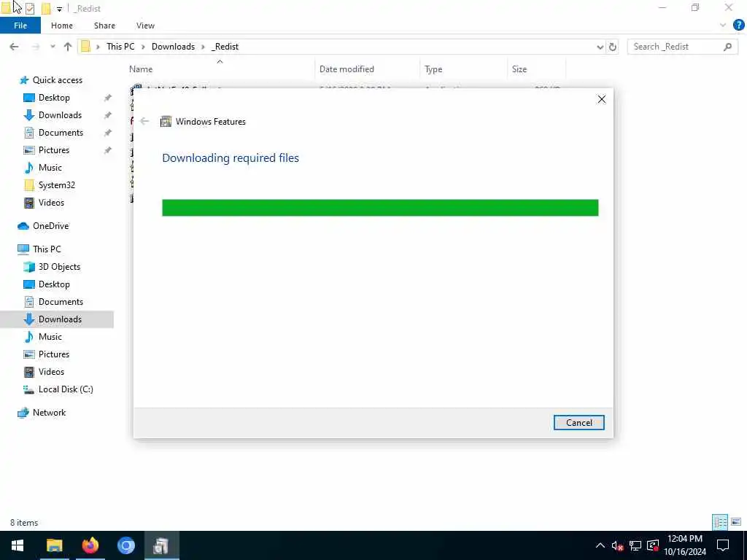Viewport: 747px width, 560px height.
Task: Open pinned Downloads under Quick access
Action: point(60,115)
